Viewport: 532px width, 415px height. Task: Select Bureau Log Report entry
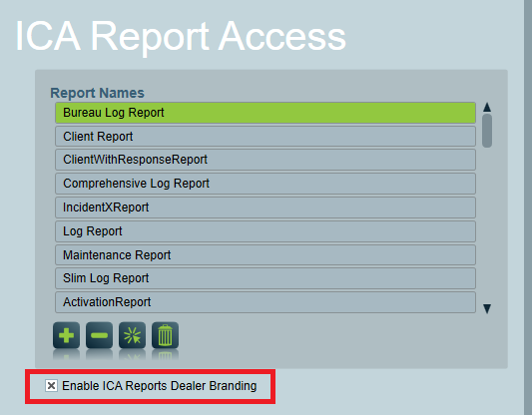(266, 113)
